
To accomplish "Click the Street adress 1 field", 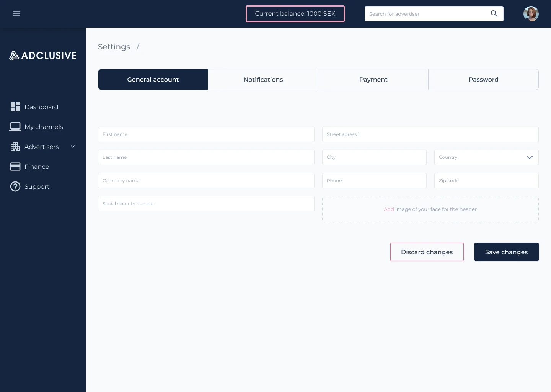I will (x=430, y=134).
